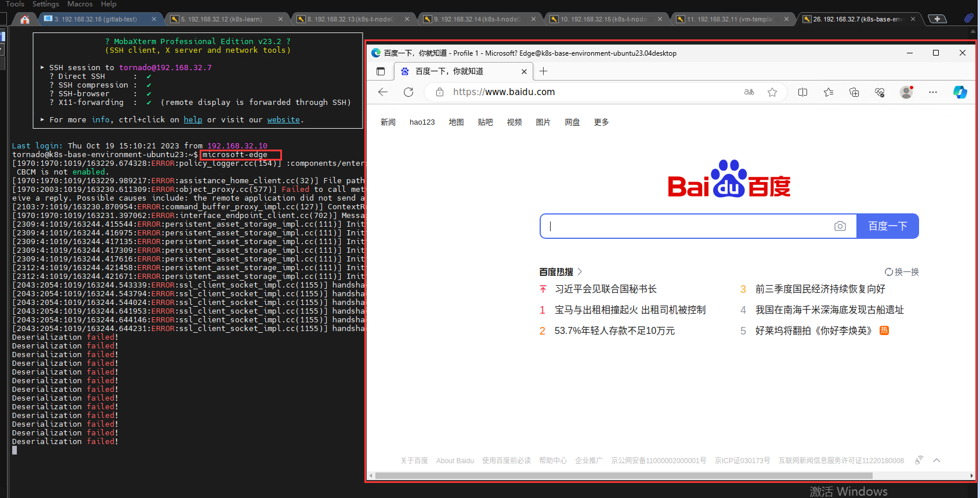Open the Settings menu in MobaXterm

click(x=46, y=4)
